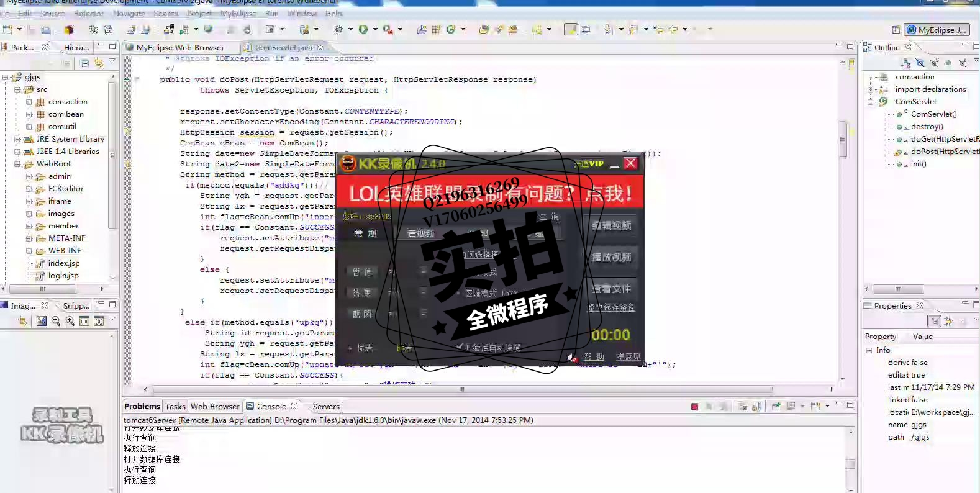Expand the FCKeditor folder node

tap(29, 189)
